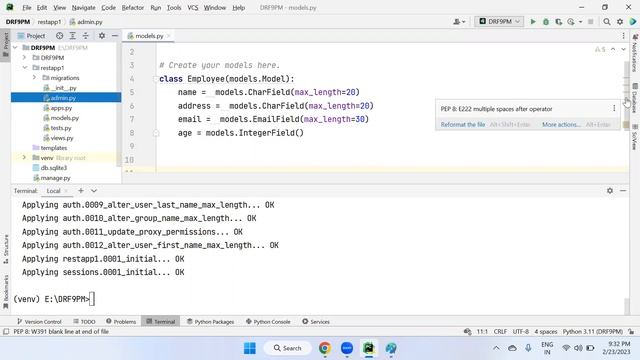
Task: Open Notifications side panel
Action: pyautogui.click(x=635, y=53)
